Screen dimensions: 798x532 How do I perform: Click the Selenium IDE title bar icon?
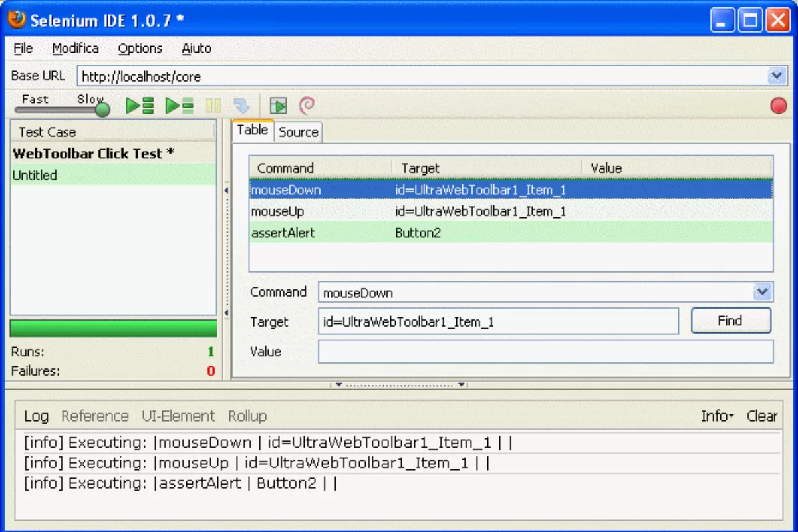(x=16, y=20)
